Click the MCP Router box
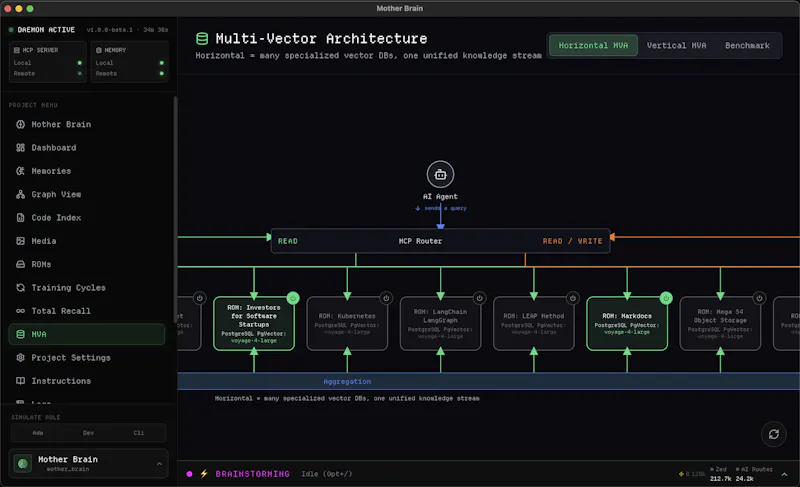This screenshot has width=800, height=487. (x=440, y=241)
